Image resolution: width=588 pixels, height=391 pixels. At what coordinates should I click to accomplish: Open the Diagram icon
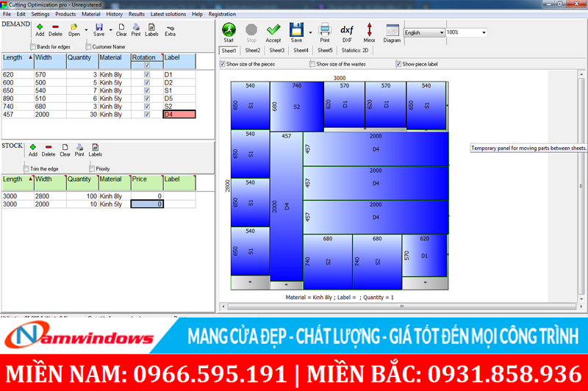click(392, 30)
